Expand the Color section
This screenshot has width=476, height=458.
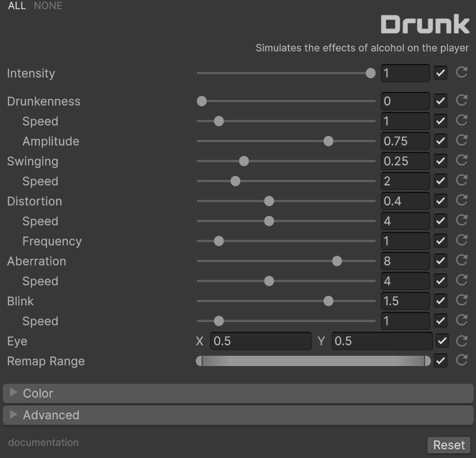[x=38, y=393]
